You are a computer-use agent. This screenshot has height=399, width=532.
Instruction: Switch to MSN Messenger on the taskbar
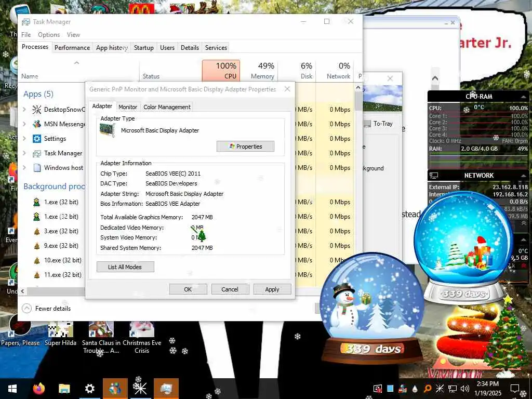[x=115, y=389]
